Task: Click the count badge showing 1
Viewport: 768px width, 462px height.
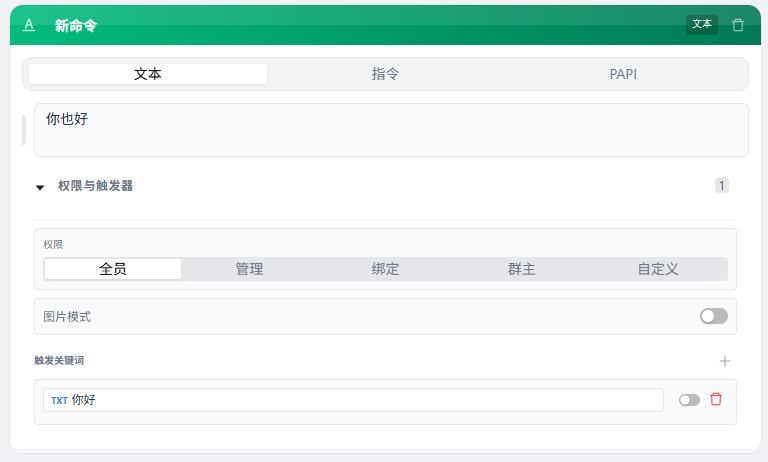Action: tap(722, 185)
